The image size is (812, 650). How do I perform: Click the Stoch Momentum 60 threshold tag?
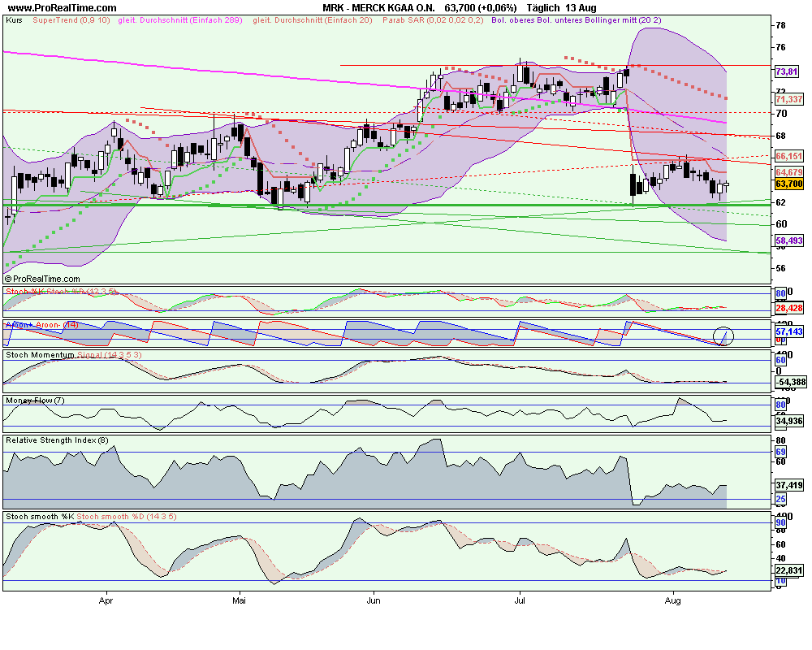click(x=781, y=360)
